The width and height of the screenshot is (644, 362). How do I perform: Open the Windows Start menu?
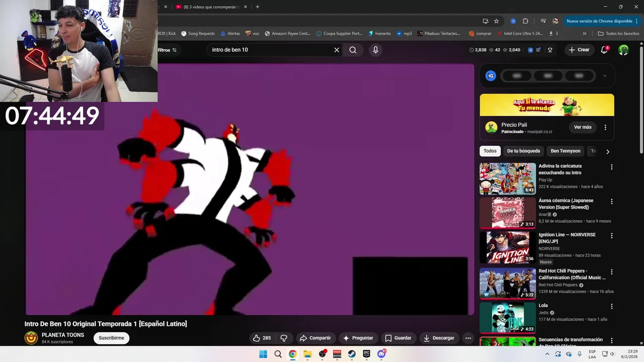pyautogui.click(x=263, y=354)
